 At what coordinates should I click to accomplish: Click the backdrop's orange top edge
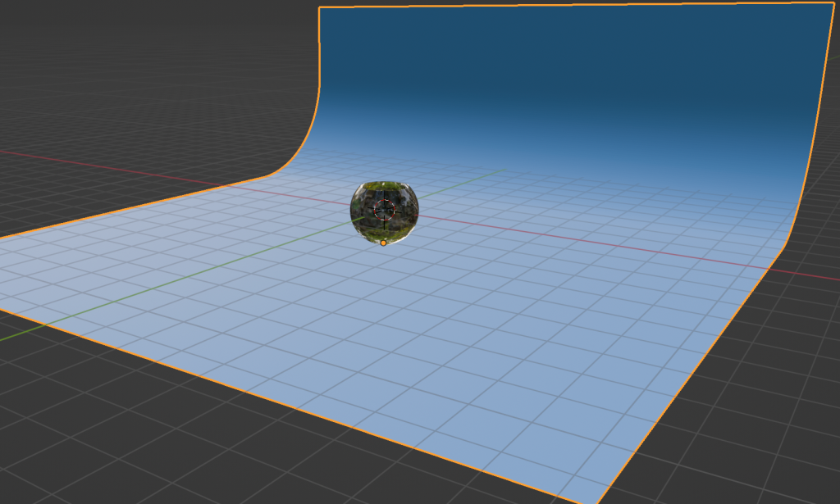click(x=574, y=5)
